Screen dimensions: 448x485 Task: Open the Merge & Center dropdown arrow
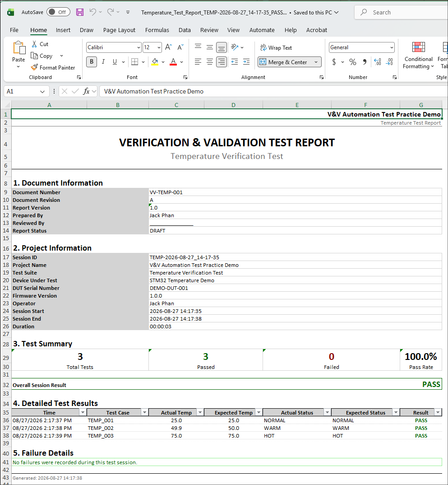pos(316,62)
